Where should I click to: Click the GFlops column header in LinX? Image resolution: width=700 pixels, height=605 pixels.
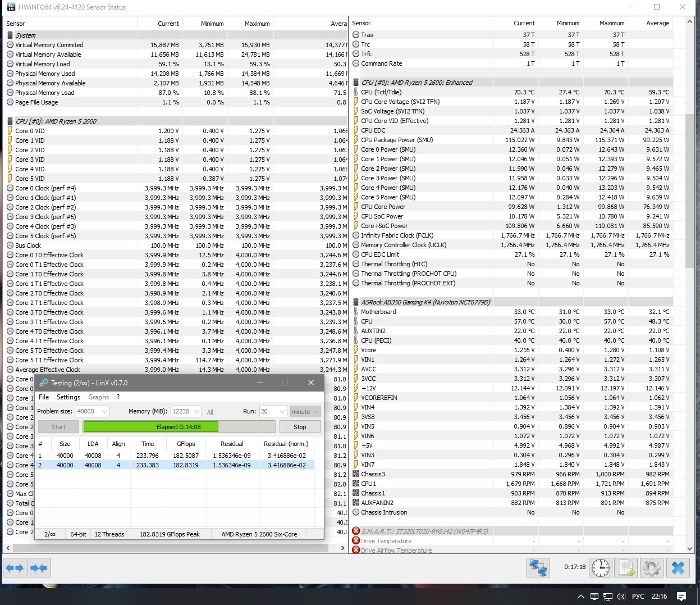click(x=186, y=444)
